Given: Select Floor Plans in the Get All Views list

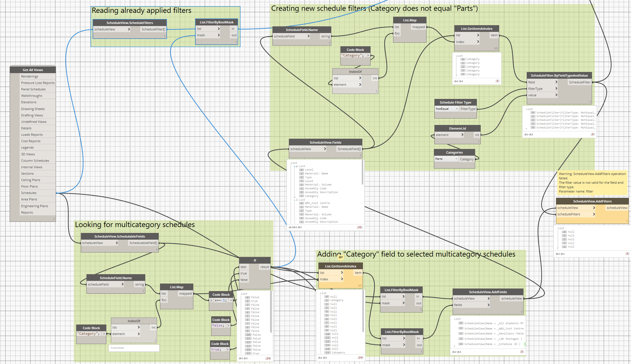Looking at the screenshot, I should (x=29, y=186).
